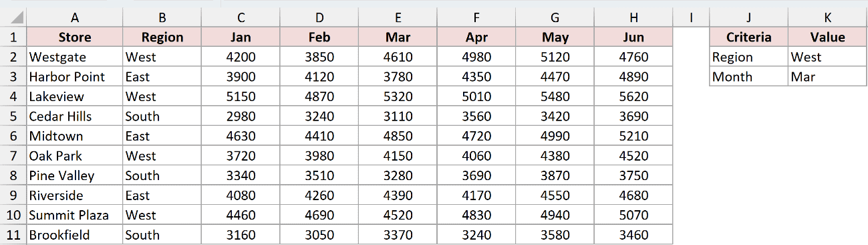Select Summit Plaza's Mar value 4520
868x245 pixels.
click(x=398, y=215)
